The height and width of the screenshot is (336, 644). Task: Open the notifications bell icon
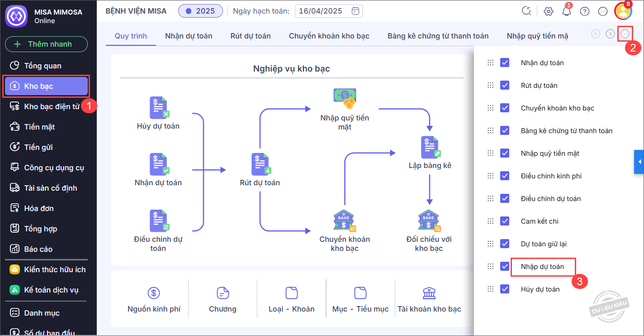click(567, 12)
